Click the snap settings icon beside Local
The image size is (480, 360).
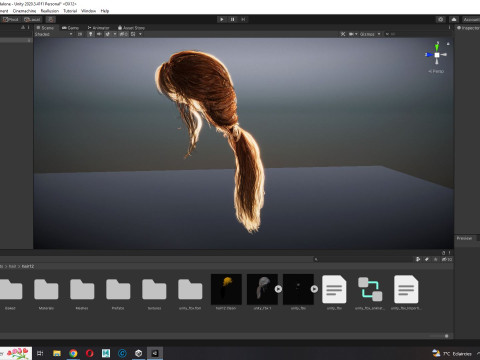[51, 19]
